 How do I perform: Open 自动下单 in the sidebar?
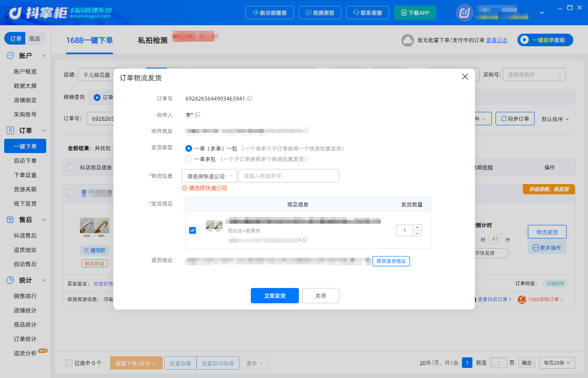[25, 161]
